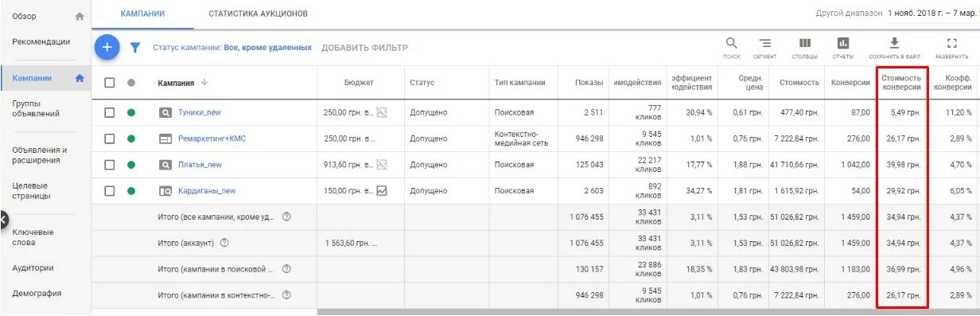Open the Сегмент segment icon
980x316 pixels.
pos(764,43)
